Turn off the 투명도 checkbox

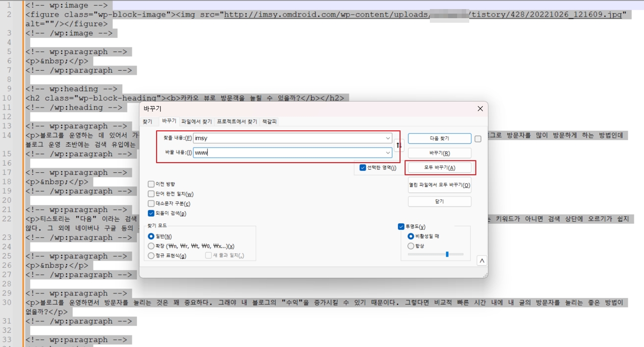point(402,227)
